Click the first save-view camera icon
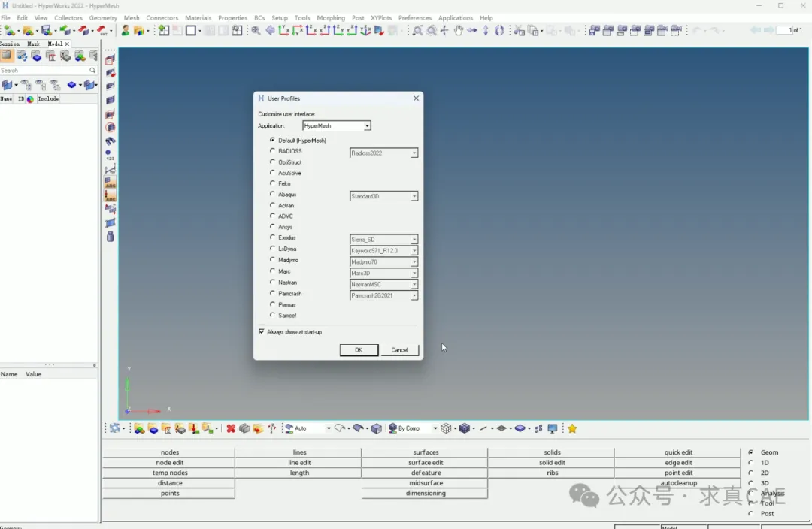The width and height of the screenshot is (812, 529). (594, 31)
